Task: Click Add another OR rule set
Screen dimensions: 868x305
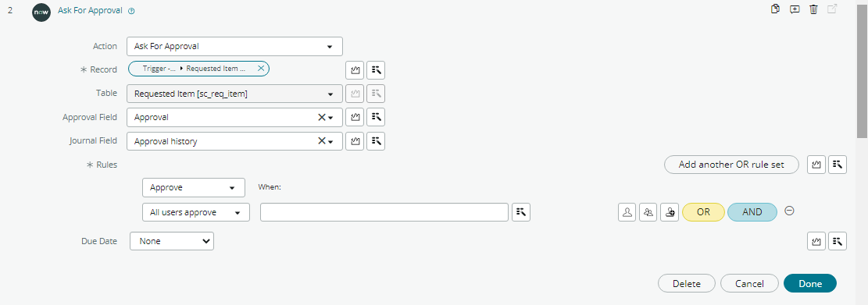Action: 731,165
